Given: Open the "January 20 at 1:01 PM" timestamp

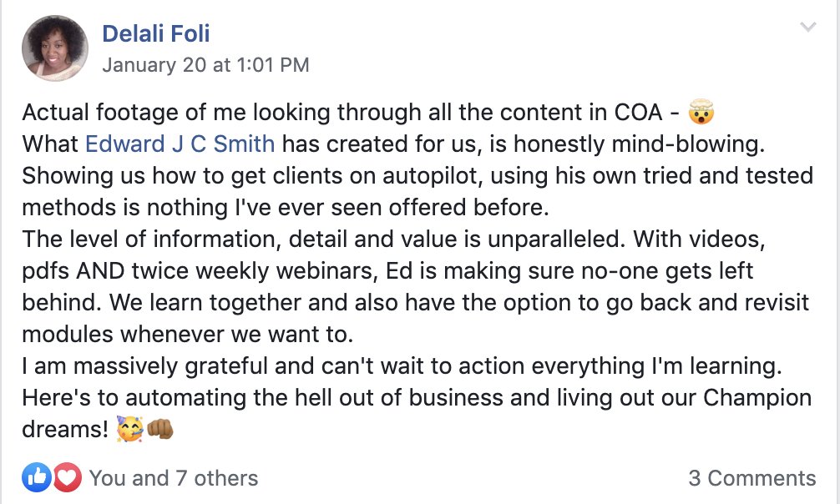Looking at the screenshot, I should [x=205, y=64].
